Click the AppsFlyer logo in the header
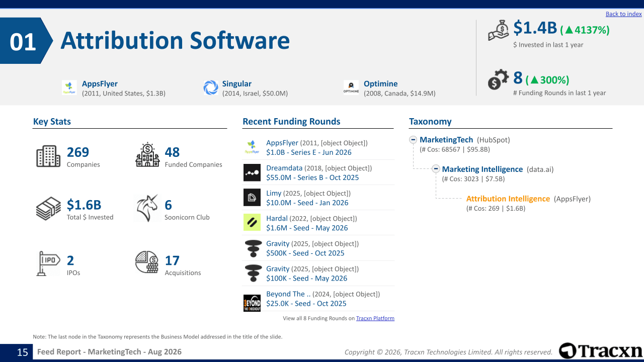 point(69,88)
